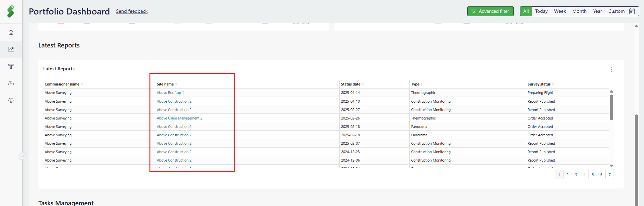This screenshot has height=206, width=644.
Task: Go to reports page 4
Action: (584, 175)
